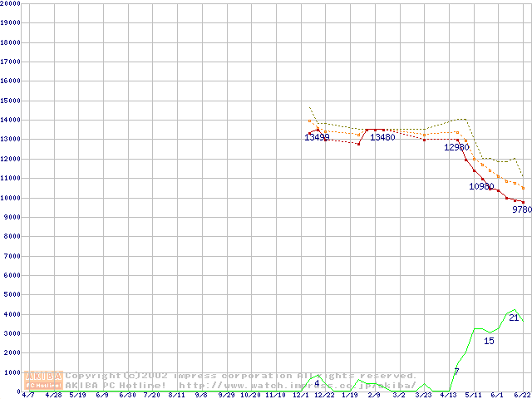Viewport: 532px width, 399px height.
Task: Click the impress corporation copyright text
Action: (241, 375)
